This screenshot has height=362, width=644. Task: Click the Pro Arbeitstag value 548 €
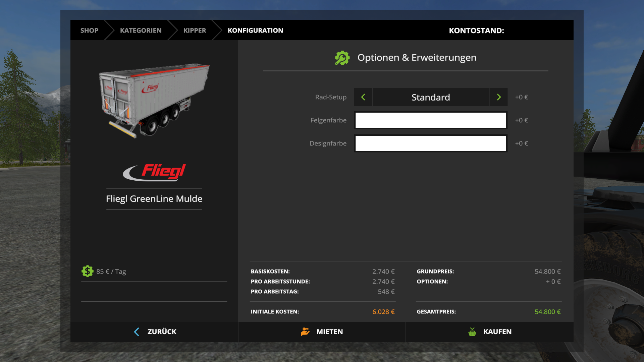click(386, 292)
